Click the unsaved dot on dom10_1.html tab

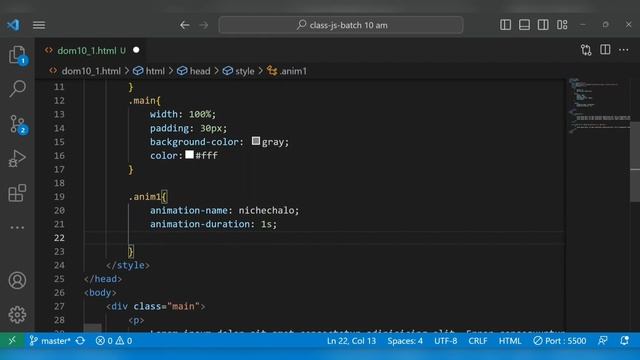coord(136,50)
